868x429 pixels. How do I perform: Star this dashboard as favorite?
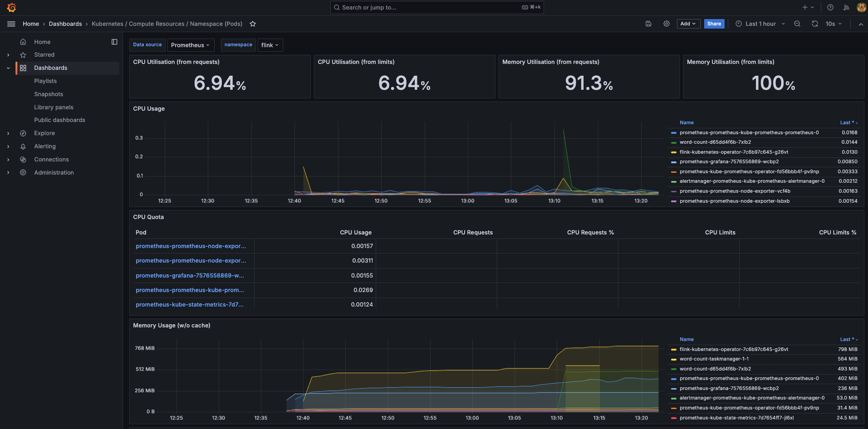[x=253, y=24]
